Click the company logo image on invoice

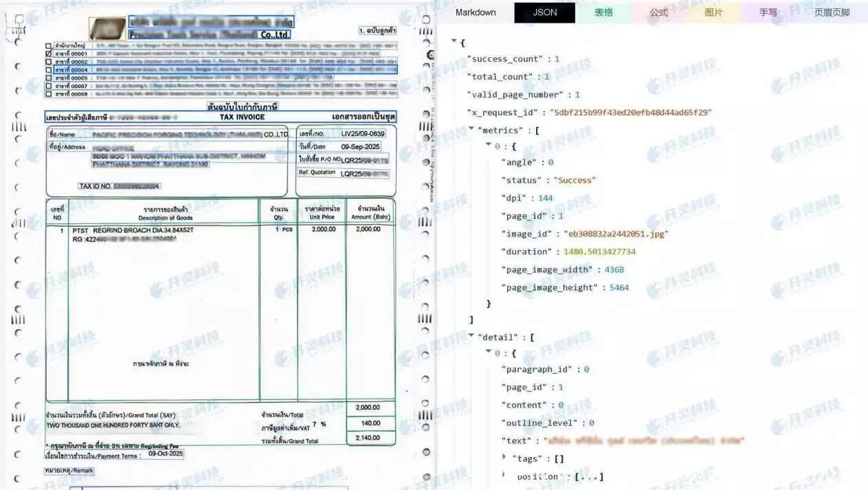(107, 28)
